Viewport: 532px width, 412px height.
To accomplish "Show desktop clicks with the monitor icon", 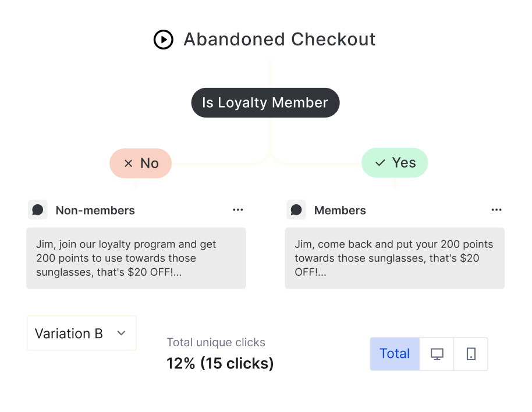I will (437, 354).
